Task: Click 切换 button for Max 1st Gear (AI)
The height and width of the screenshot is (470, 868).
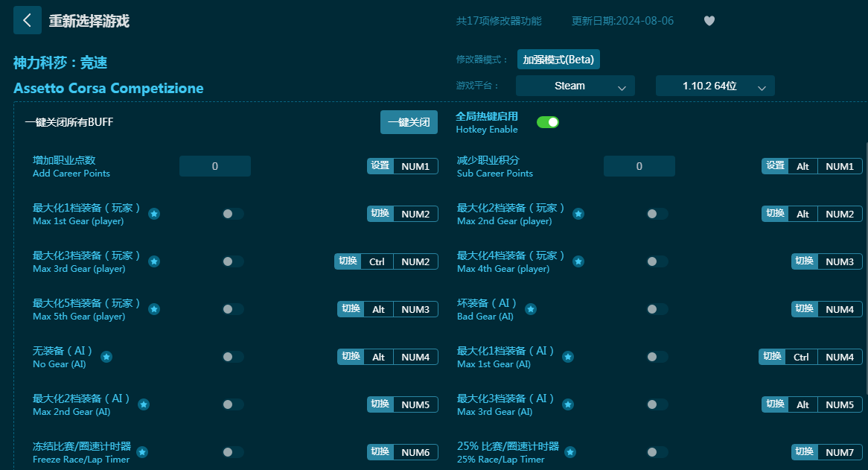Action: click(772, 357)
